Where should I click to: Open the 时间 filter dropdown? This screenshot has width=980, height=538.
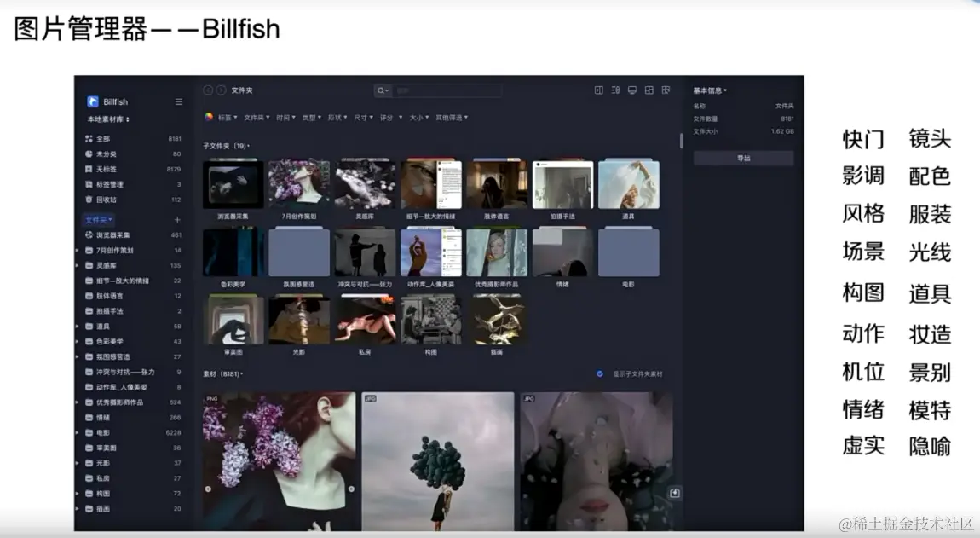pyautogui.click(x=285, y=118)
